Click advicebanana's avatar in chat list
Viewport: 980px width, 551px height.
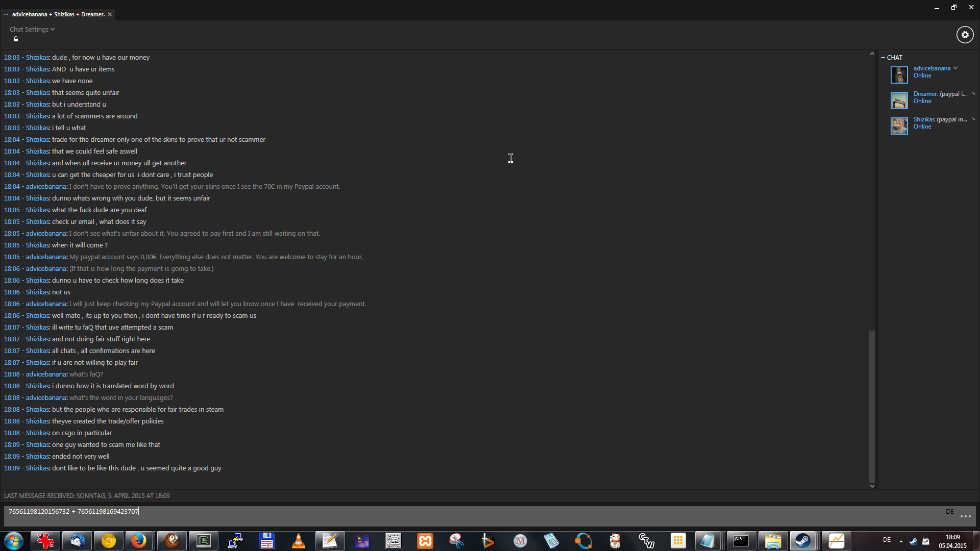[899, 74]
